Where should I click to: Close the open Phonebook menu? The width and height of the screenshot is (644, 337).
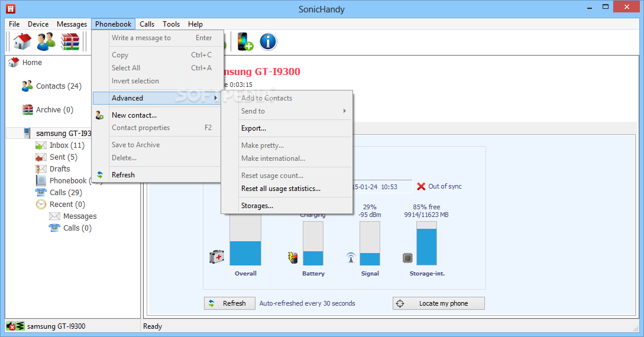pyautogui.click(x=114, y=24)
